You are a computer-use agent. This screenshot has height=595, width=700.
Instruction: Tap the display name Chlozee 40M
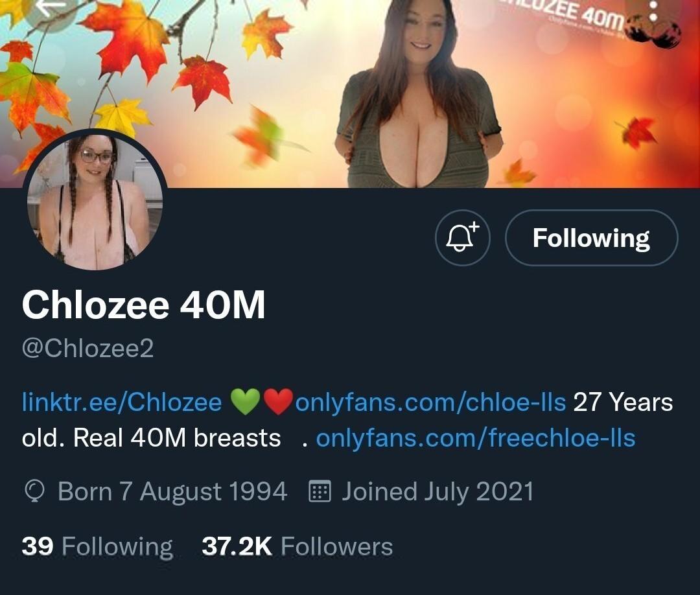click(x=143, y=305)
